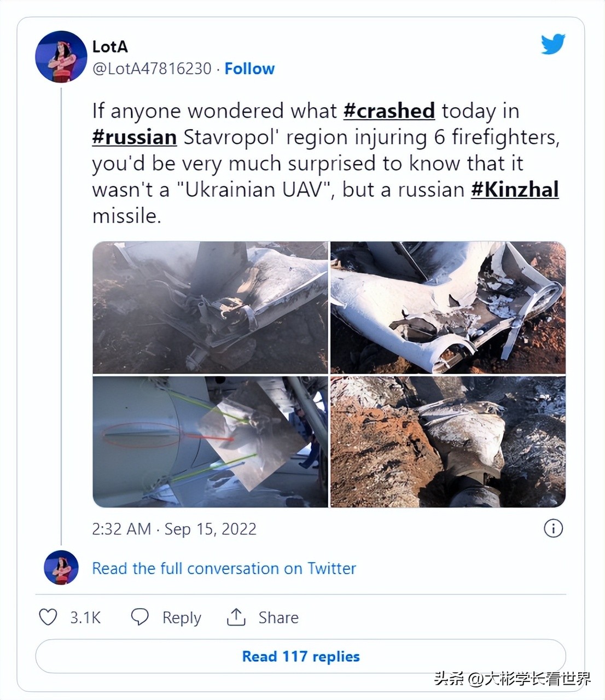
Task: Click the tweet timestamp Sep 15, 2022
Action: (174, 529)
